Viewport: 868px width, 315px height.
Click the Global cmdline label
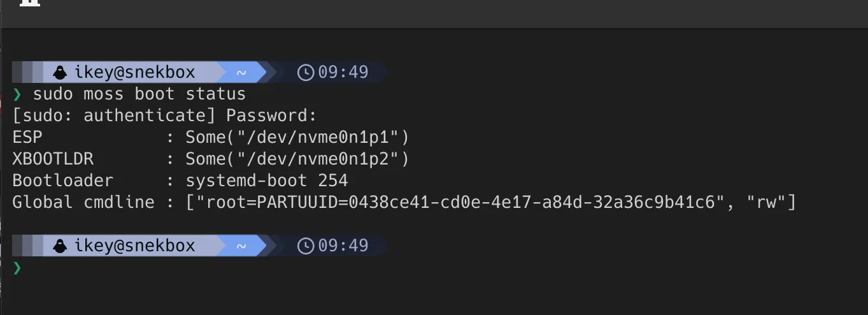coord(83,203)
